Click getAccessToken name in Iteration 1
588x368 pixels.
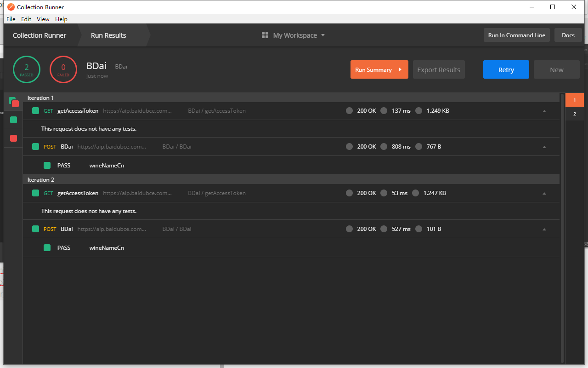tap(78, 111)
